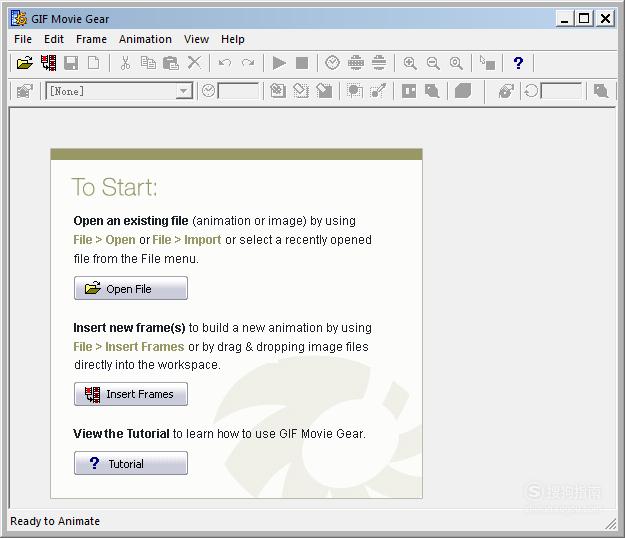Open the Animation menu
The image size is (625, 538).
[x=145, y=39]
